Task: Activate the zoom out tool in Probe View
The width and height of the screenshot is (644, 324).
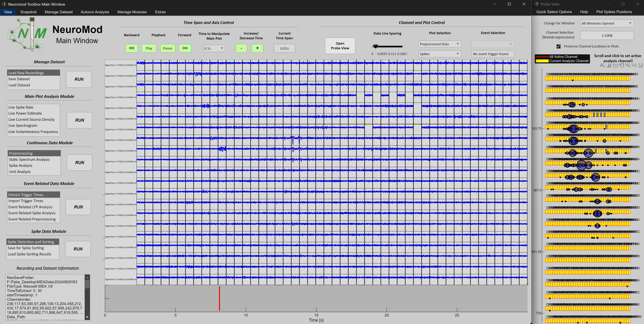Action: pyautogui.click(x=634, y=65)
